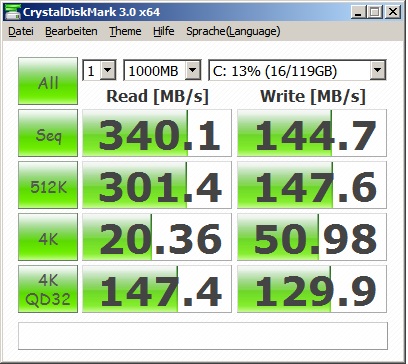
Task: Click the Write [MB/s] column header
Action: click(313, 97)
